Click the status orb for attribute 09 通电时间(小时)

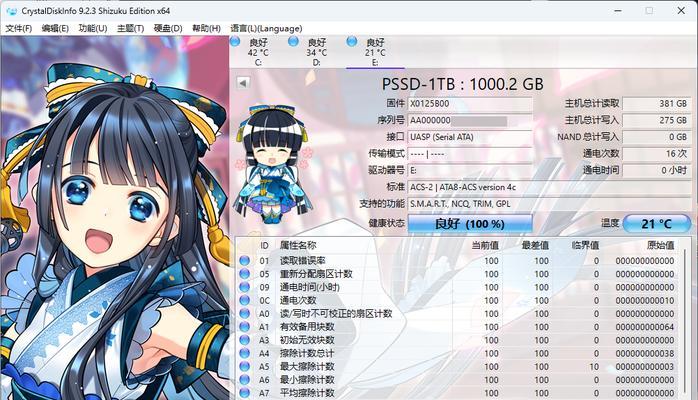pos(244,287)
